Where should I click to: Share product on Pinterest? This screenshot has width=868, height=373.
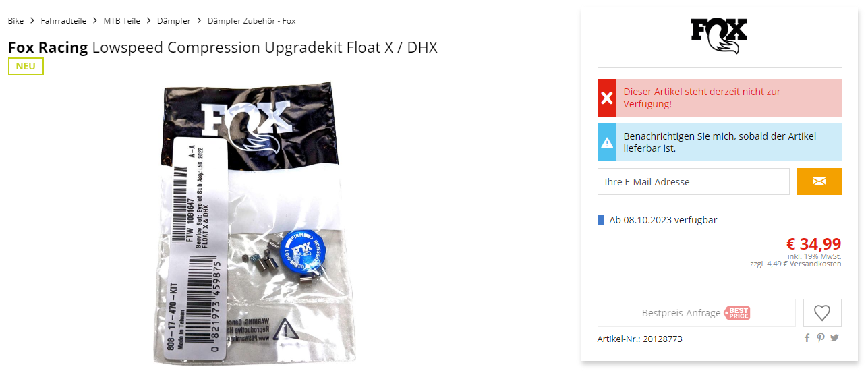pos(820,338)
